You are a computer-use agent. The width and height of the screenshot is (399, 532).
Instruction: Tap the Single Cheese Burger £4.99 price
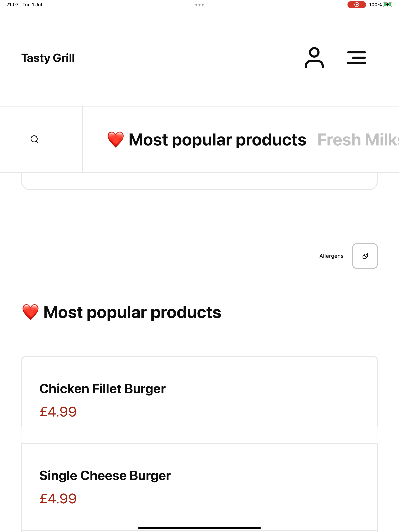coord(58,498)
